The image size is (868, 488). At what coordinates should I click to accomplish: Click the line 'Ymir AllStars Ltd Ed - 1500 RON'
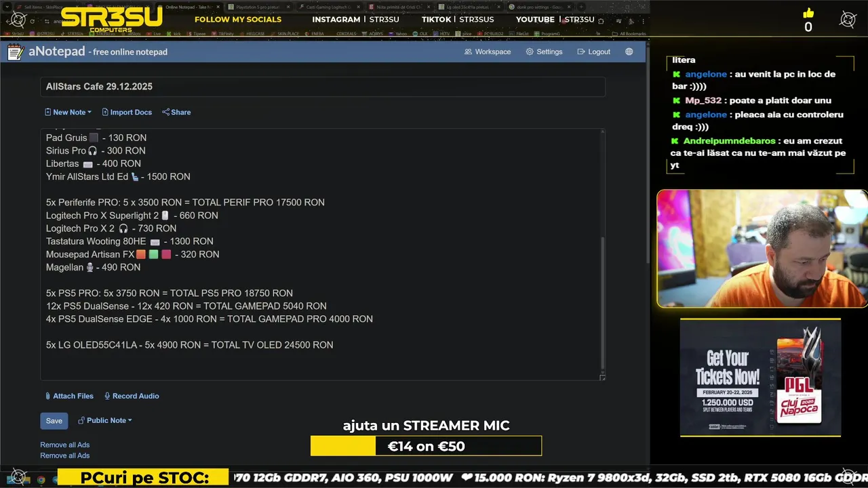[118, 176]
